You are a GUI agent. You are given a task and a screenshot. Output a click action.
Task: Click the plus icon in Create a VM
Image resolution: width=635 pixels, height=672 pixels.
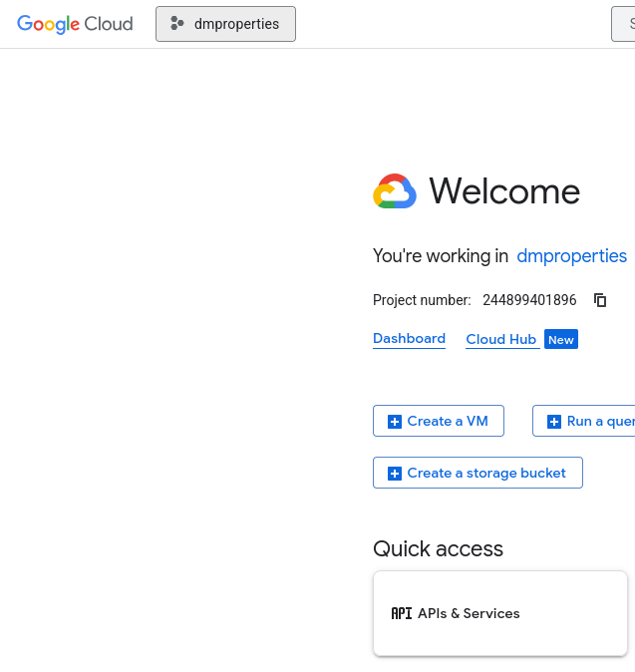click(x=395, y=422)
